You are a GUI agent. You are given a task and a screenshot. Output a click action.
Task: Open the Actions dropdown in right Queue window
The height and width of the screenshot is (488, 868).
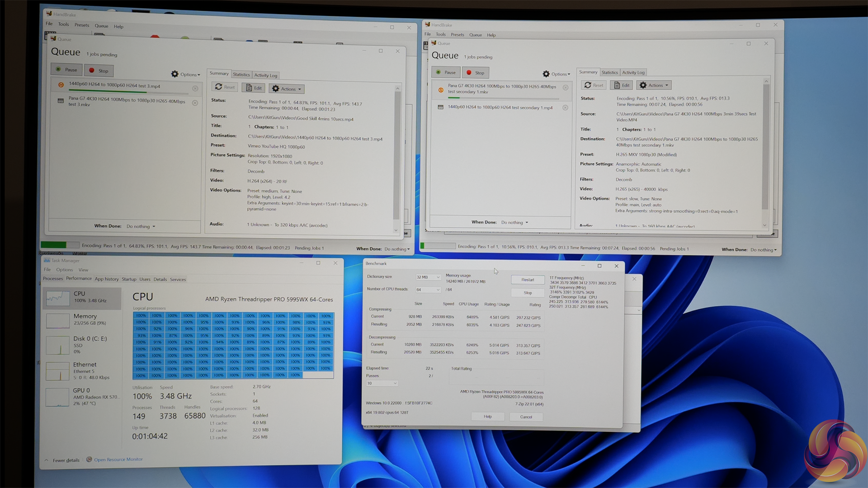tap(655, 85)
